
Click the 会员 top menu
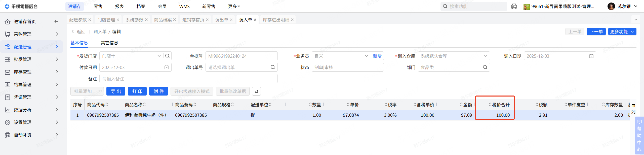pos(162,7)
